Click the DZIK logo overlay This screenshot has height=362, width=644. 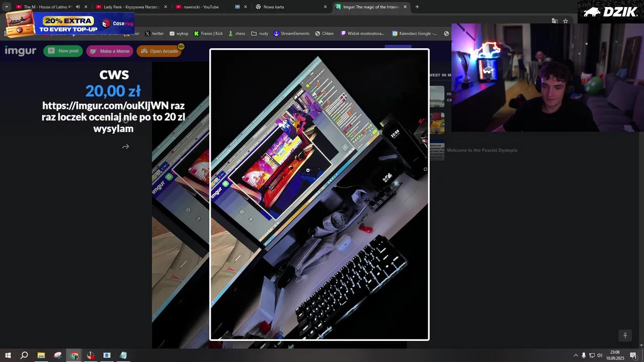pyautogui.click(x=610, y=12)
